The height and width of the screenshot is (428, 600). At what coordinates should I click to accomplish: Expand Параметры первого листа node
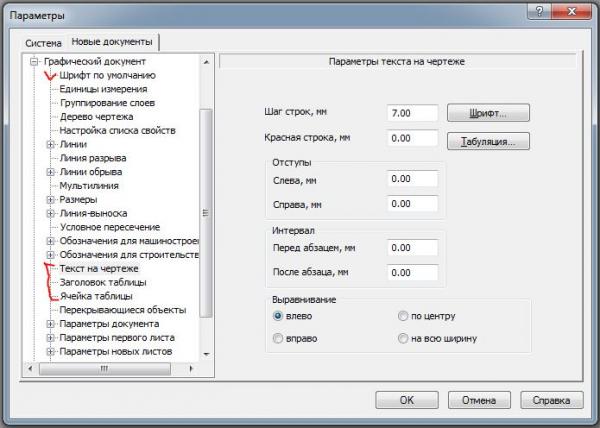pyautogui.click(x=50, y=338)
